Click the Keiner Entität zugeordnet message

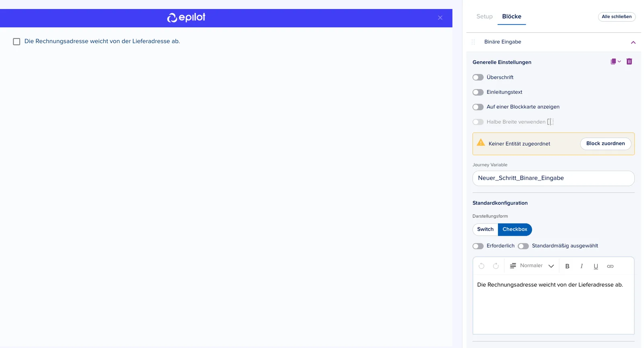pos(519,144)
